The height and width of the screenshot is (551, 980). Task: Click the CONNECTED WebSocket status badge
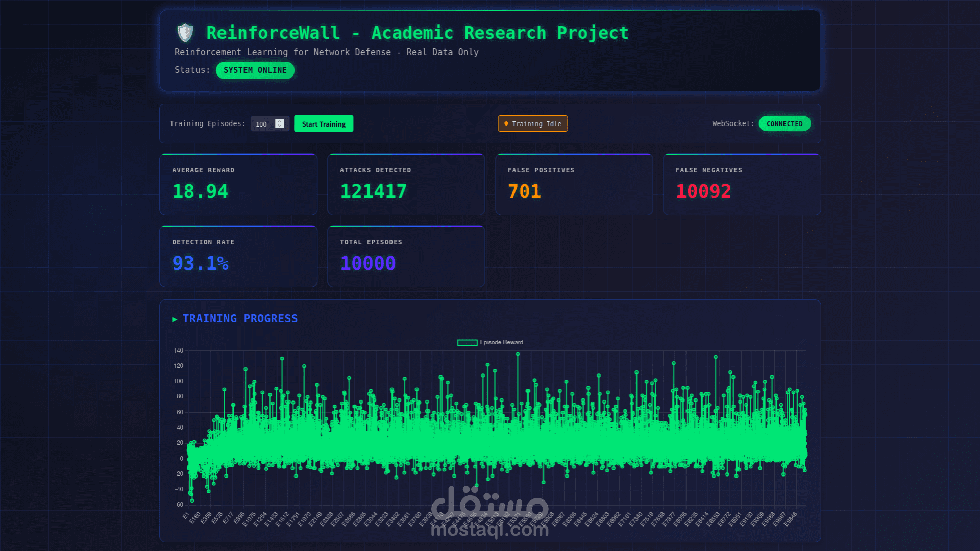coord(785,123)
